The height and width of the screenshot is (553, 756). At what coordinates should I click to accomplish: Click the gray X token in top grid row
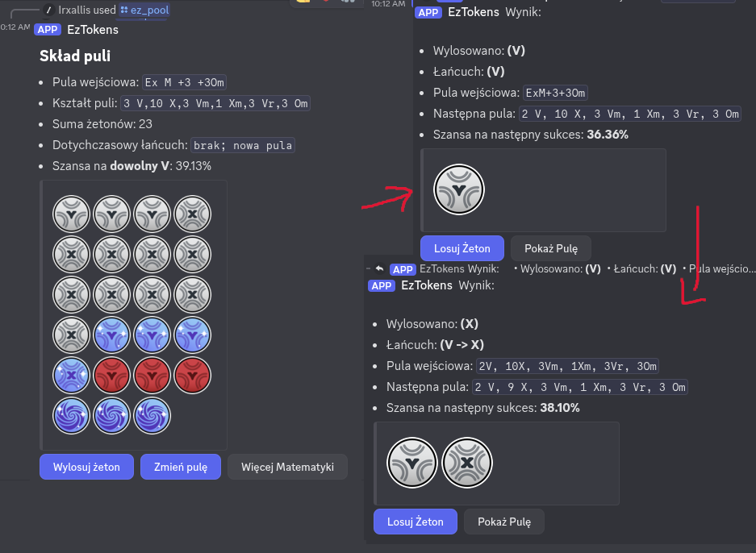point(192,215)
